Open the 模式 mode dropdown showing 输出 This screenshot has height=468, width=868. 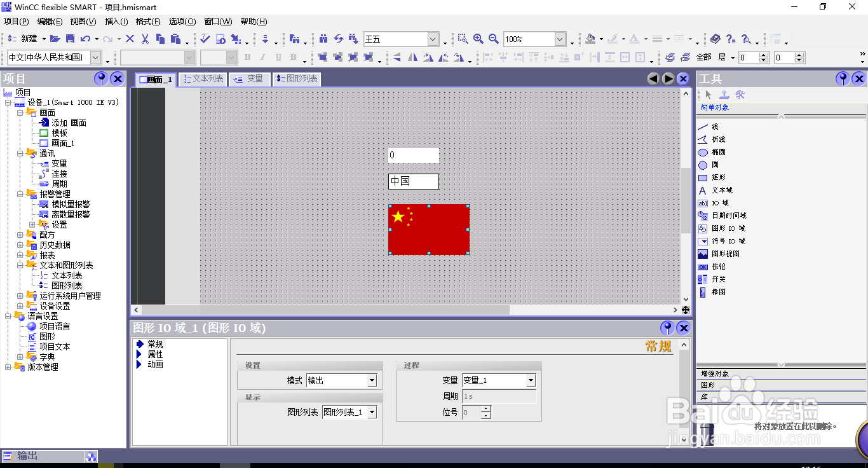[372, 380]
